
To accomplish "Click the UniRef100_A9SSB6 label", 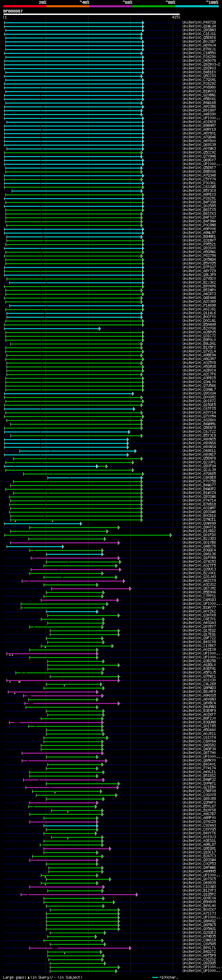I will [199, 106].
